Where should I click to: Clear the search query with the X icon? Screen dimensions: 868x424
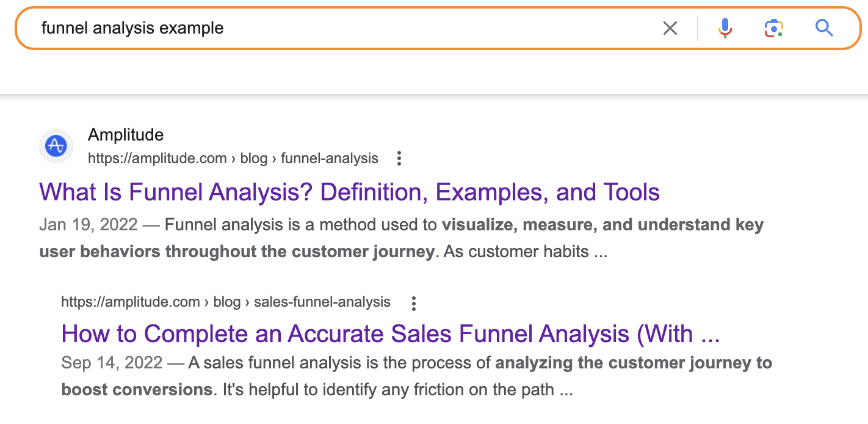point(670,28)
